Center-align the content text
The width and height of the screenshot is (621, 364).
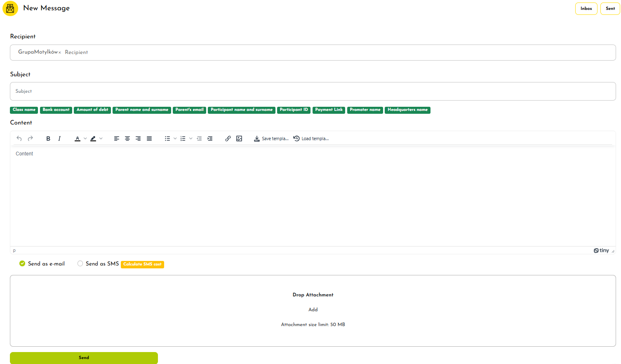pyautogui.click(x=127, y=139)
